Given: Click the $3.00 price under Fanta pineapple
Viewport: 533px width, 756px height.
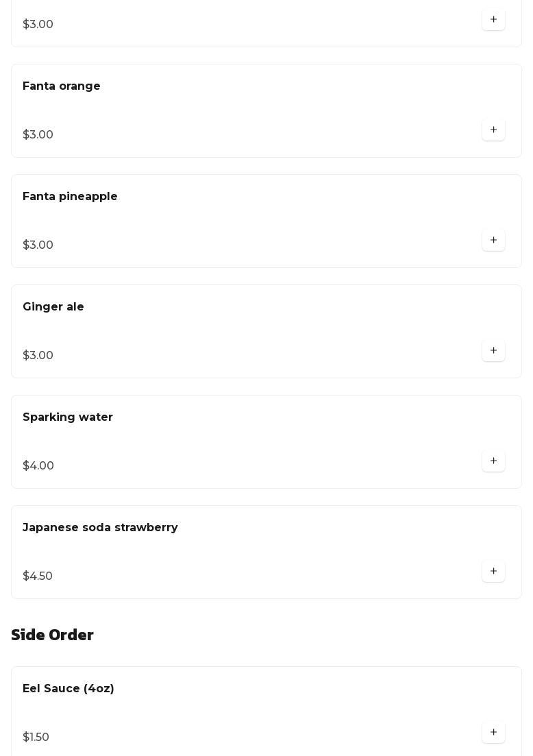Looking at the screenshot, I should pos(38,245).
